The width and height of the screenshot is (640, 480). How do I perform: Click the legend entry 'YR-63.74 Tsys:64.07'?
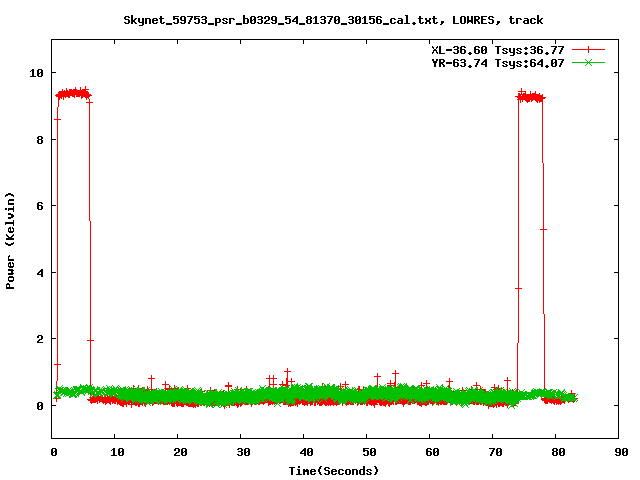[498, 63]
